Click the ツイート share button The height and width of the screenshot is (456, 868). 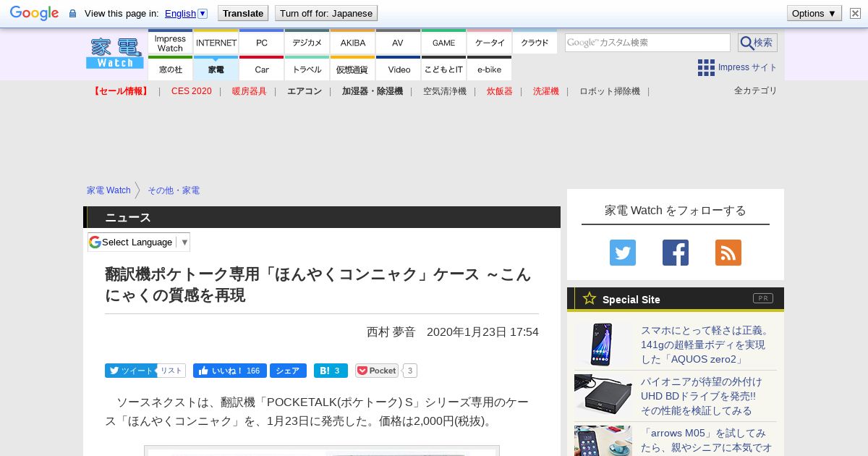pos(130,371)
